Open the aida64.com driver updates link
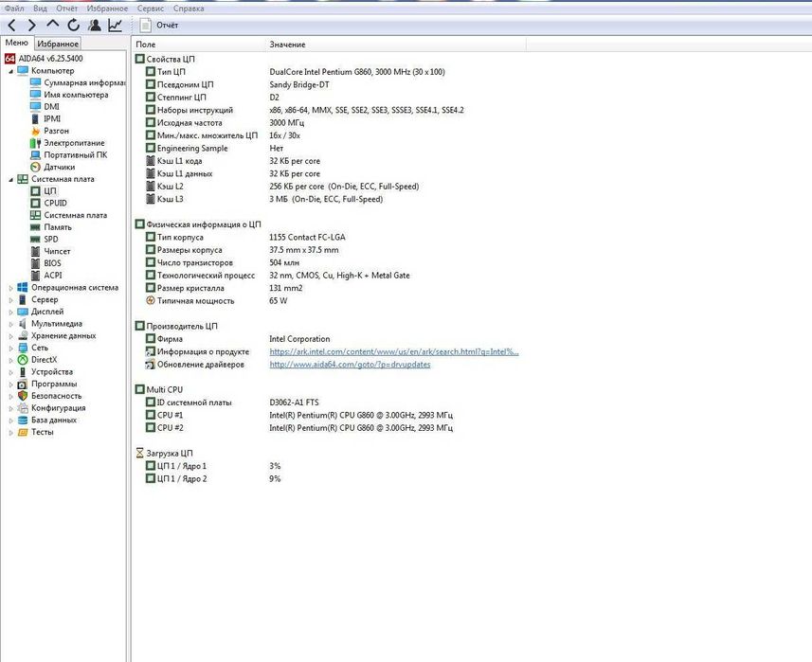Screen dimensions: 812x662 coord(350,365)
